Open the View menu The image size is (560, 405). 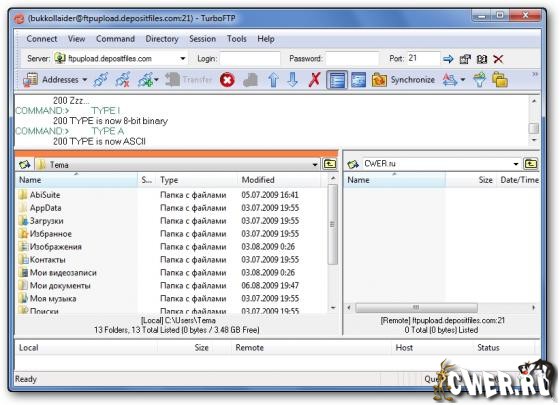[x=76, y=39]
